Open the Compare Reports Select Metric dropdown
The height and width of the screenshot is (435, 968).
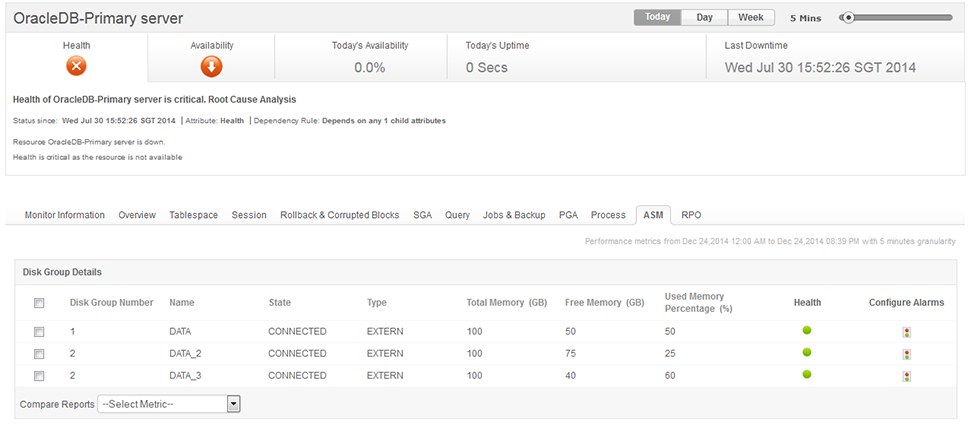click(169, 404)
